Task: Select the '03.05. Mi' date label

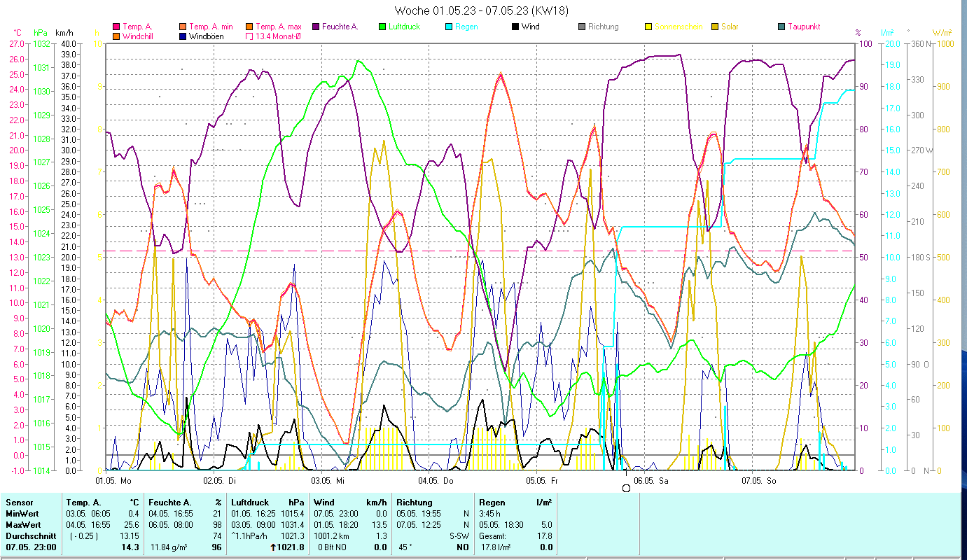Action: tap(327, 481)
